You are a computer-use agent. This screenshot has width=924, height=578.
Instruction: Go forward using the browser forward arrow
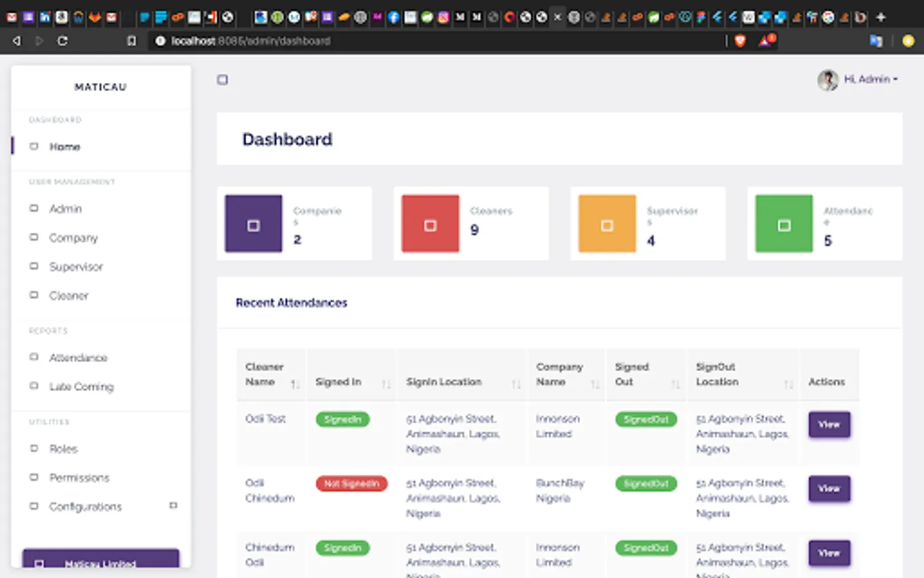[x=39, y=41]
